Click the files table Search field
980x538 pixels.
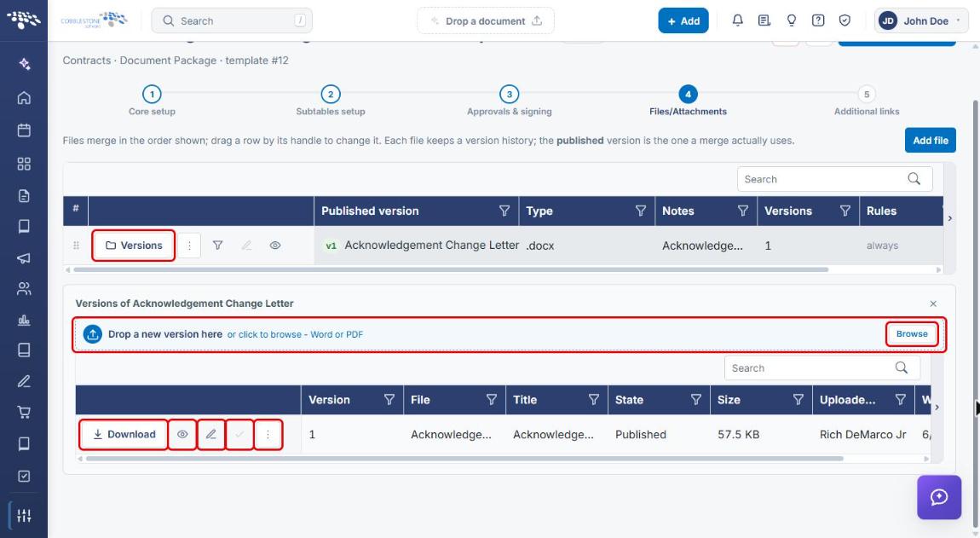[835, 179]
